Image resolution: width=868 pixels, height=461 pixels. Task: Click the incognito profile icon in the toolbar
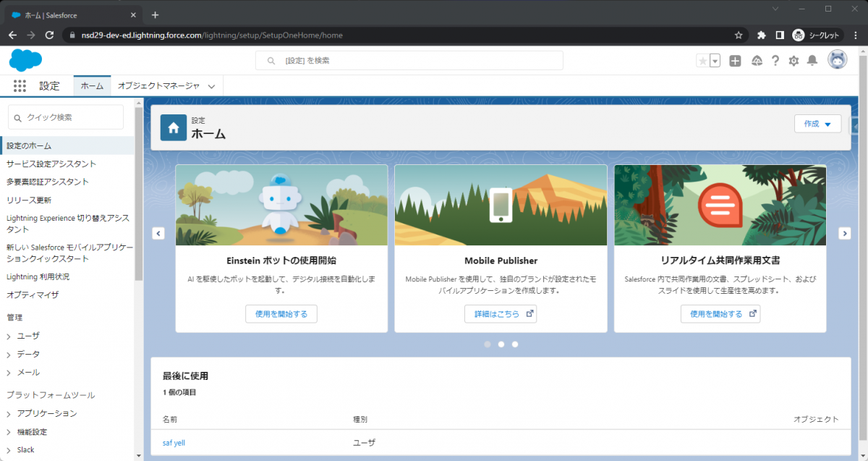tap(798, 34)
